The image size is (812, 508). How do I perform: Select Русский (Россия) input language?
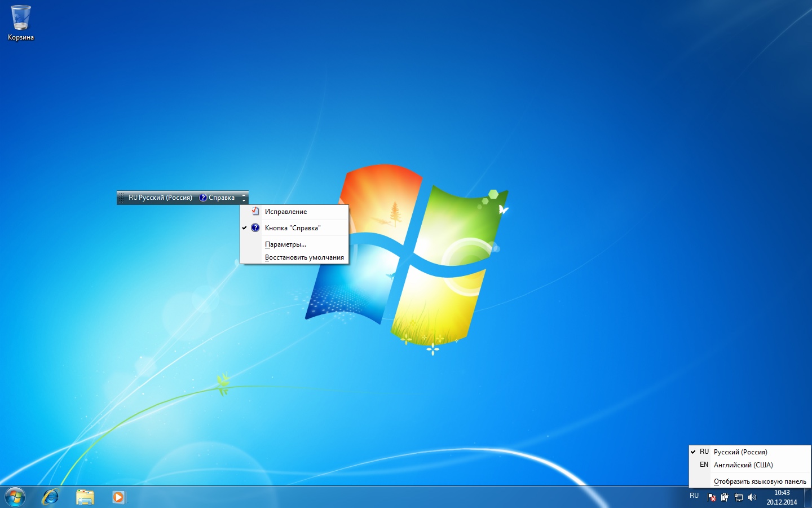(749, 452)
